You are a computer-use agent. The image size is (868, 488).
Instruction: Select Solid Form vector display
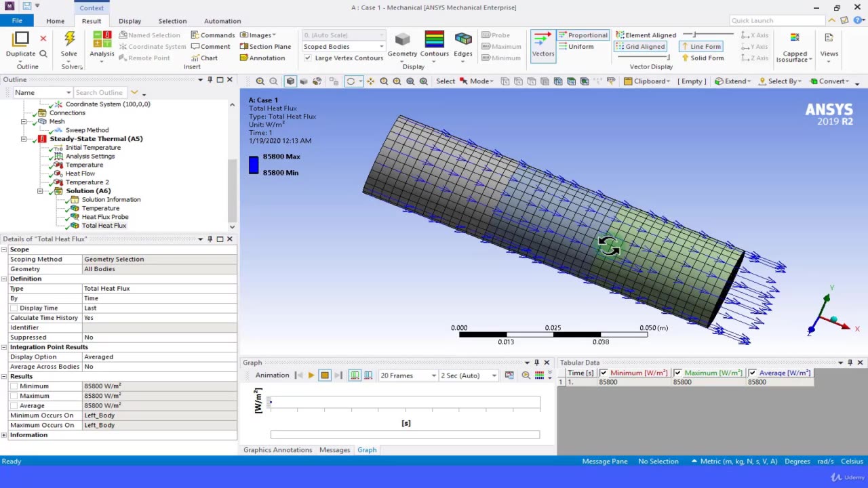(702, 58)
